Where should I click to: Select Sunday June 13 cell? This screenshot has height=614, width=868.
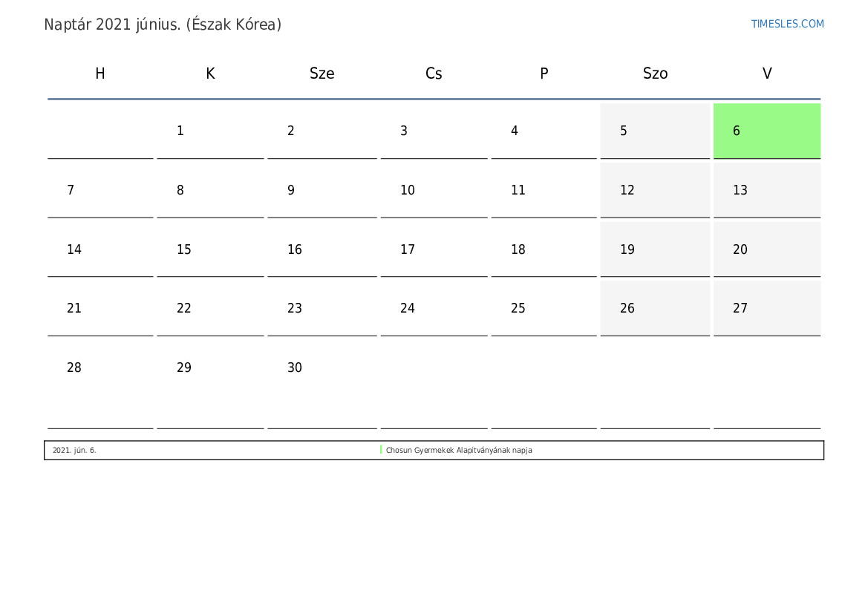pos(767,190)
